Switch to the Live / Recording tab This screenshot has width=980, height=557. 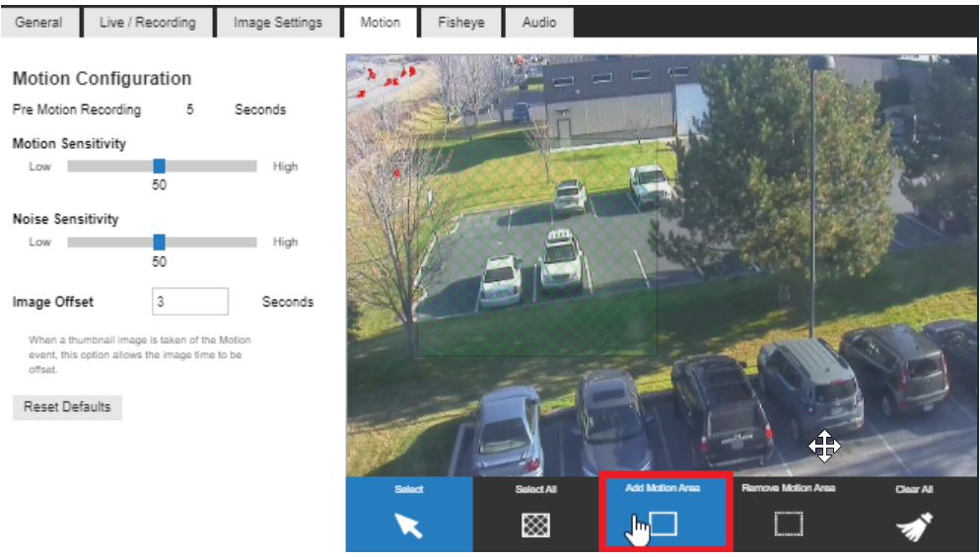pos(148,23)
